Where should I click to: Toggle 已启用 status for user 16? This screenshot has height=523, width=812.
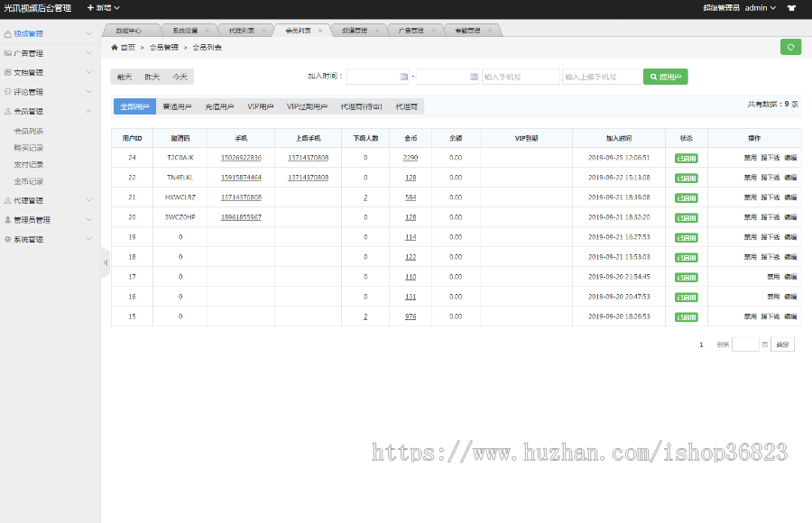(687, 298)
